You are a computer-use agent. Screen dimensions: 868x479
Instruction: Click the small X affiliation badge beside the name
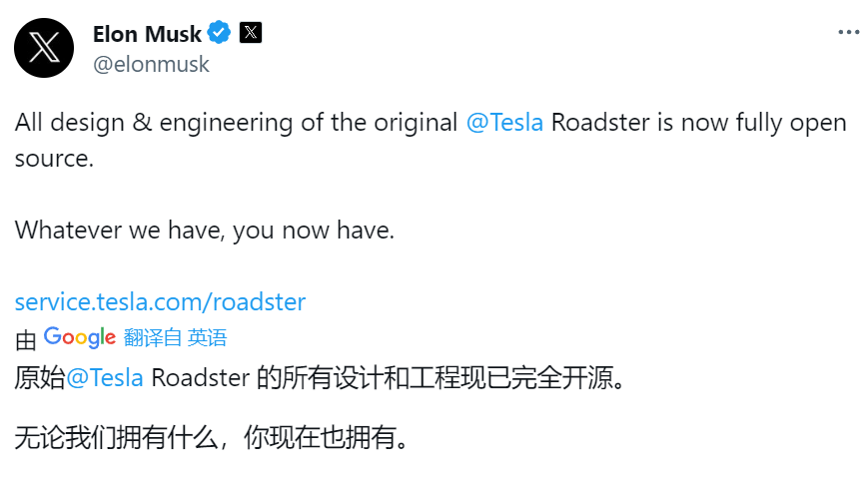pos(251,33)
